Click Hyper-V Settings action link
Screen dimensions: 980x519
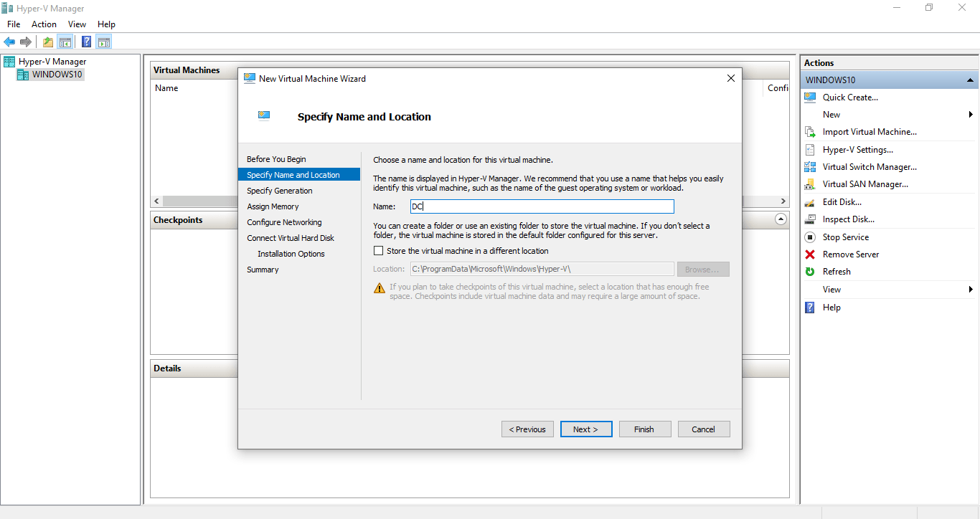(x=858, y=150)
